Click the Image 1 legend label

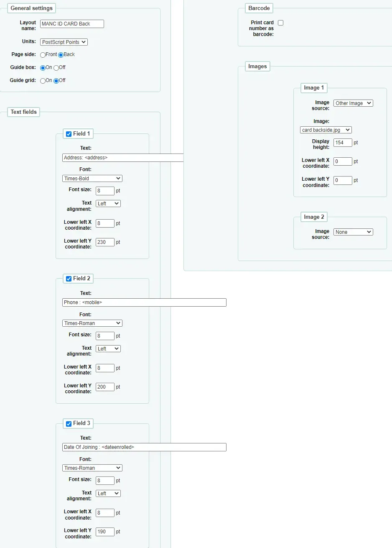[314, 87]
